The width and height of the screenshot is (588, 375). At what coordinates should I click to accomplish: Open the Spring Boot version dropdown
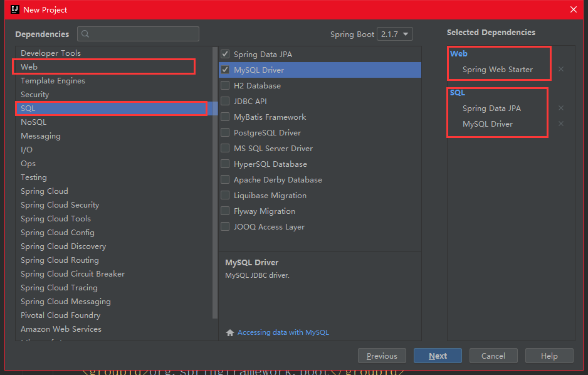(395, 34)
